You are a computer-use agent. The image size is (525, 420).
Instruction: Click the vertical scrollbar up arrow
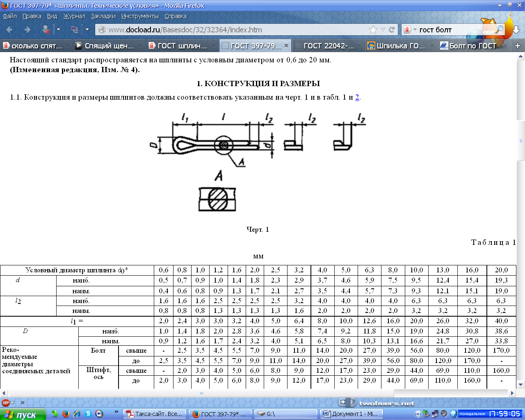(x=521, y=57)
